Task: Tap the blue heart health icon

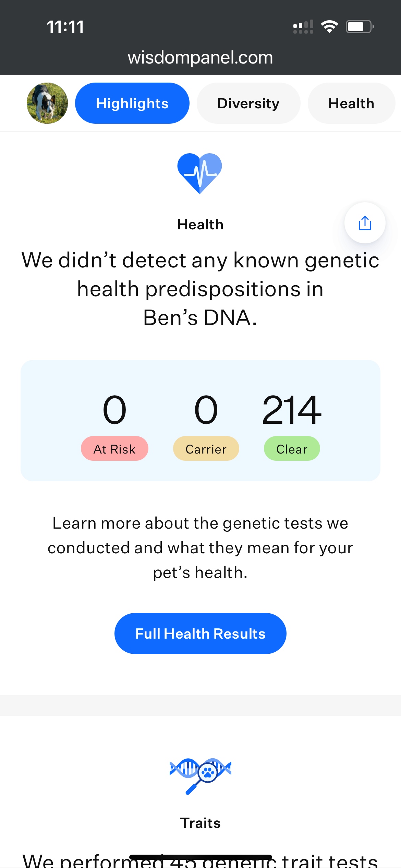Action: pyautogui.click(x=200, y=173)
